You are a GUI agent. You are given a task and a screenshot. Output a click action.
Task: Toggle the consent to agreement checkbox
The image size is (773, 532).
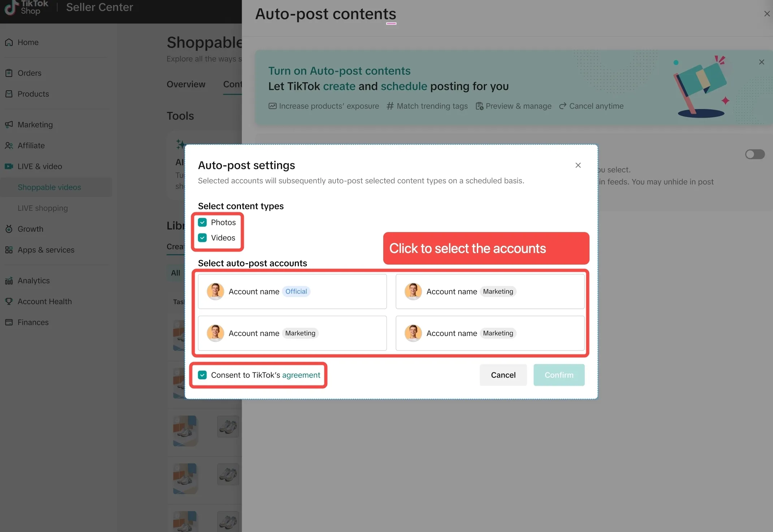point(202,375)
